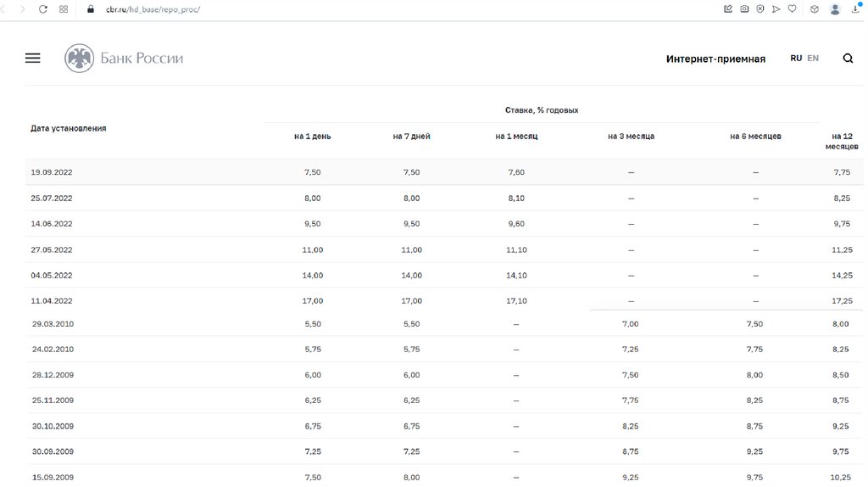868x487 pixels.
Task: Switch site language to EN
Action: 813,59
